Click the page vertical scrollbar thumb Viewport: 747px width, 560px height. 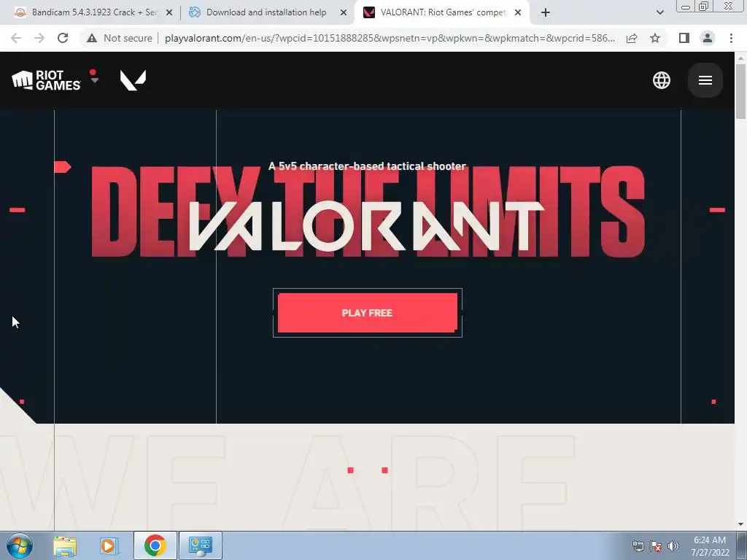[x=740, y=90]
